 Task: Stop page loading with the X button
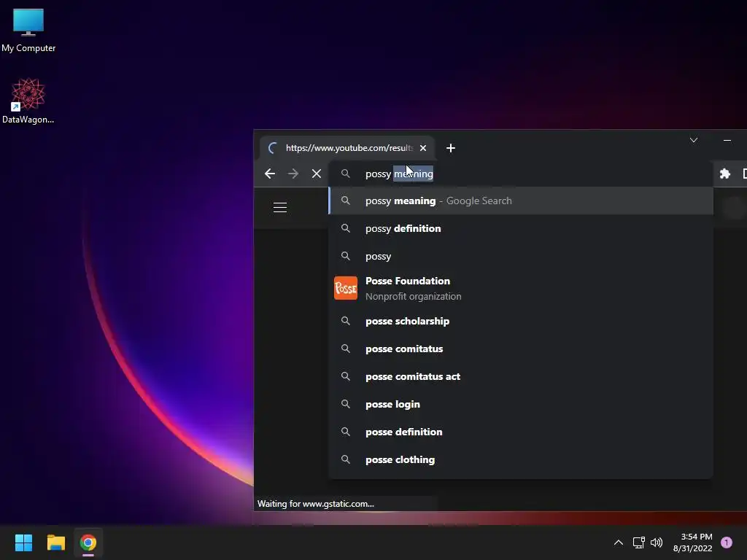(317, 174)
